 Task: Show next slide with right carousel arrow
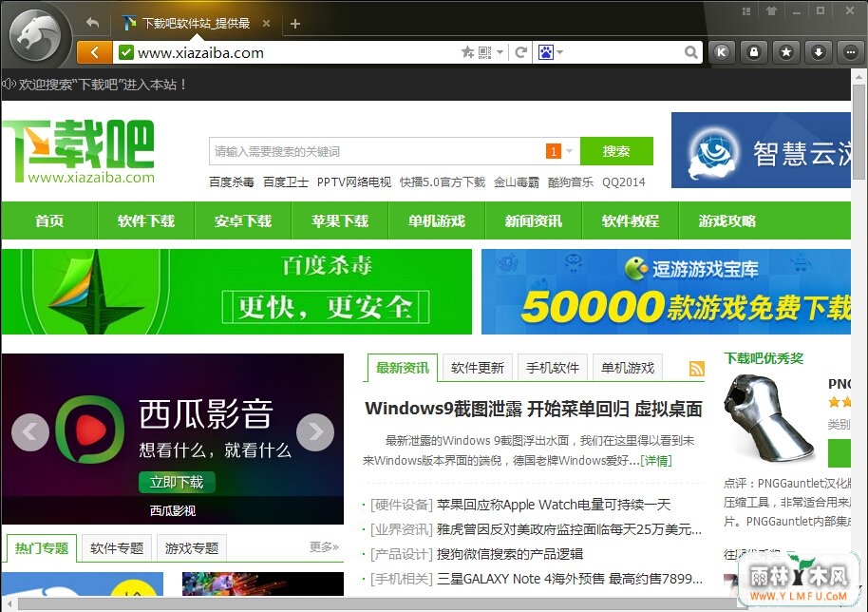(315, 432)
